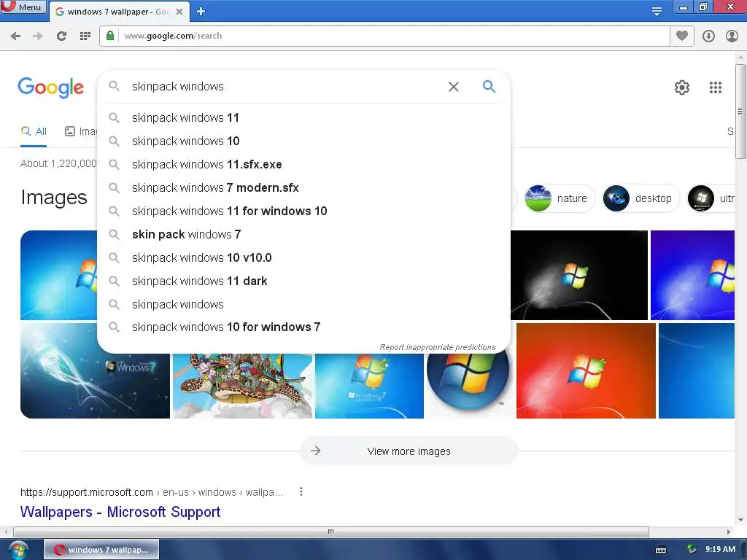Open Google settings gear

[x=682, y=87]
